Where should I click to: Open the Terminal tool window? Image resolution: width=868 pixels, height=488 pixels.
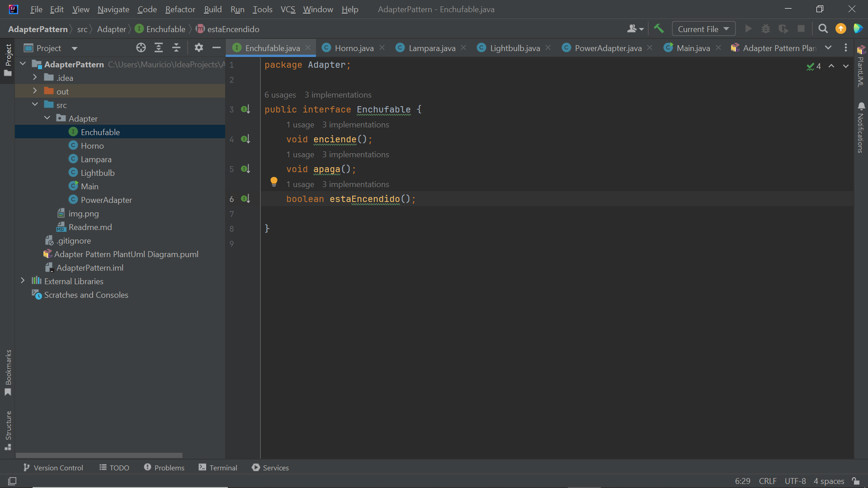tap(218, 468)
